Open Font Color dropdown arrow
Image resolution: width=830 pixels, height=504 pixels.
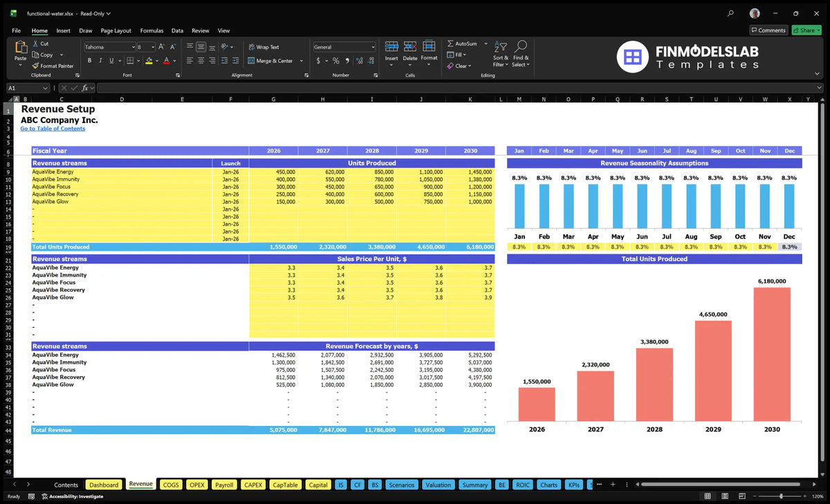174,61
